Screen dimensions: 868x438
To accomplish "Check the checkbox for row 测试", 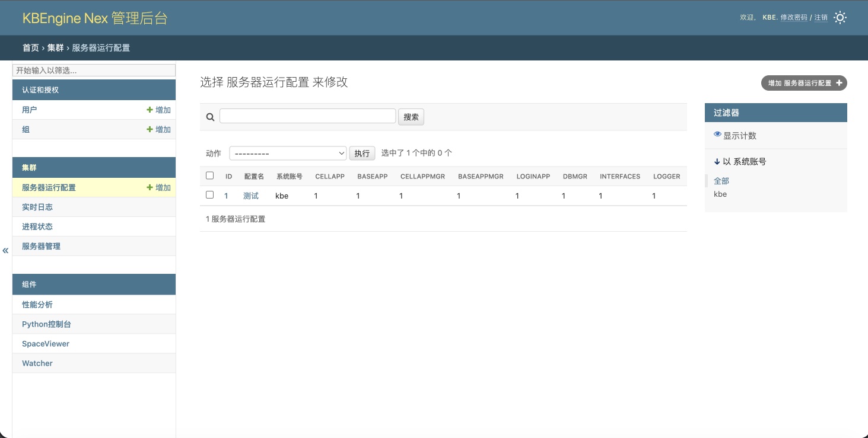I will tap(209, 194).
